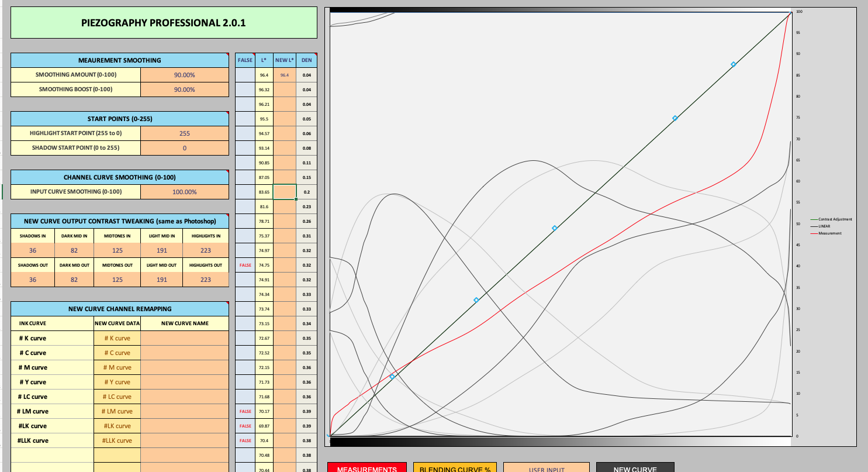Click the NEW L* cell beside L* 81.6

click(x=284, y=206)
